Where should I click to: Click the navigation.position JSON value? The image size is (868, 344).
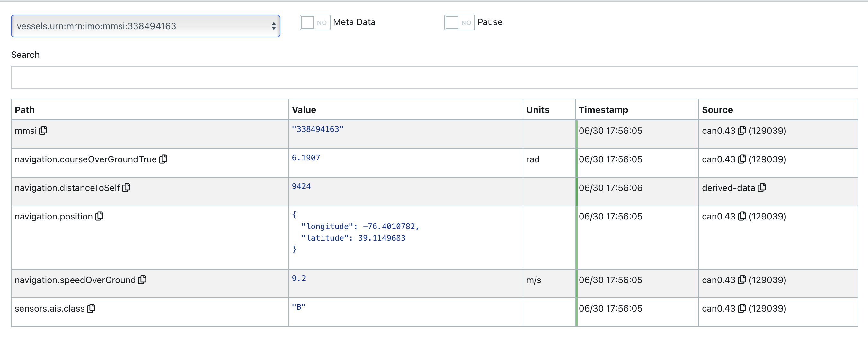point(355,232)
